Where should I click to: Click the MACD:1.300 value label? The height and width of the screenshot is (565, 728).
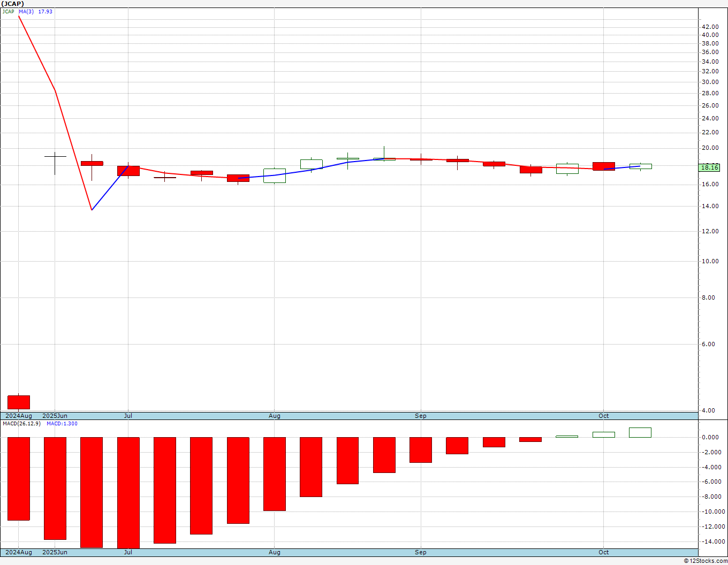(62, 424)
